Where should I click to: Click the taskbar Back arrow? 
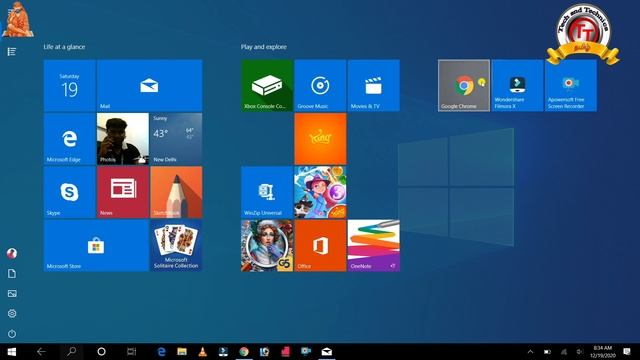pyautogui.click(x=41, y=351)
